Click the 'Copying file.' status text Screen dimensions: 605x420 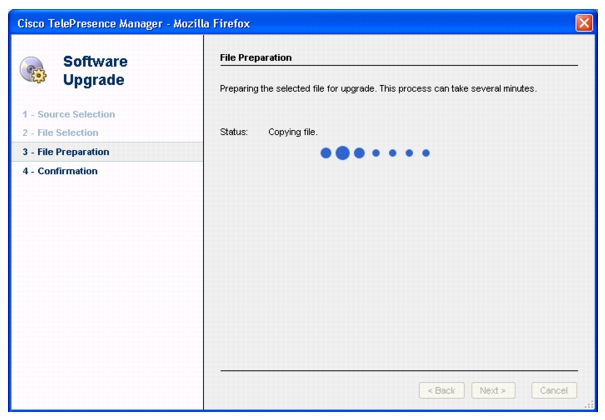293,132
